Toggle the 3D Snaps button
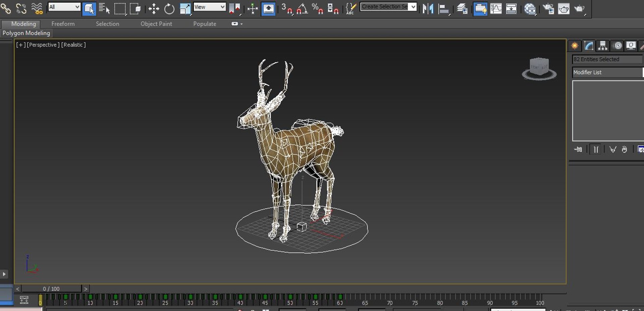This screenshot has width=644, height=311. (287, 9)
